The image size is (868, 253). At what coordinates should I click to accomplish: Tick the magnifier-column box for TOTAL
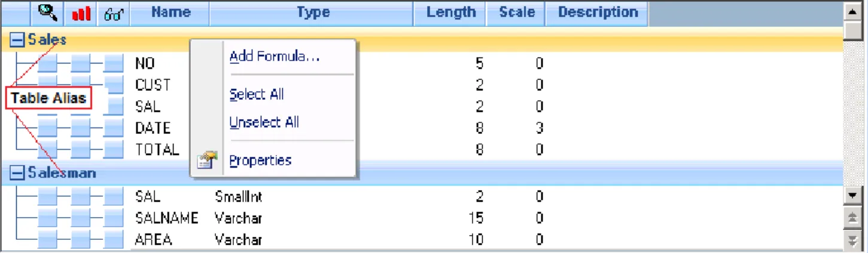click(x=47, y=149)
